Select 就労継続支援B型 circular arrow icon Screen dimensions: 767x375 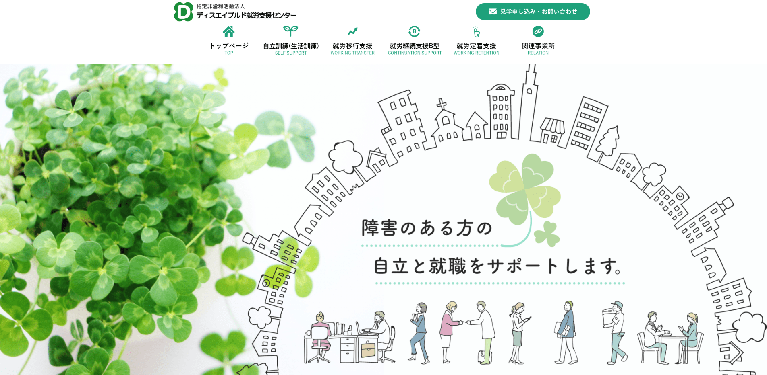[x=414, y=32]
